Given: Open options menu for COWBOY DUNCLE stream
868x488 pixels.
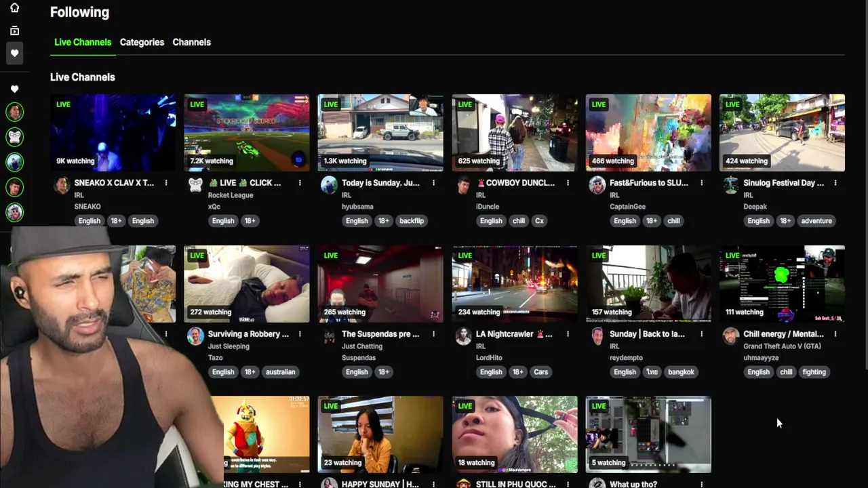Looking at the screenshot, I should [x=568, y=183].
